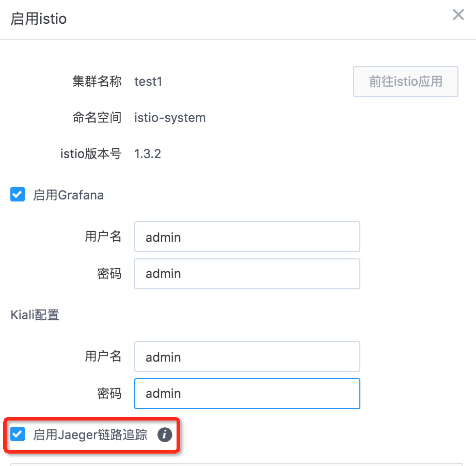
Task: Click the istio version number 1.3.2
Action: (148, 153)
